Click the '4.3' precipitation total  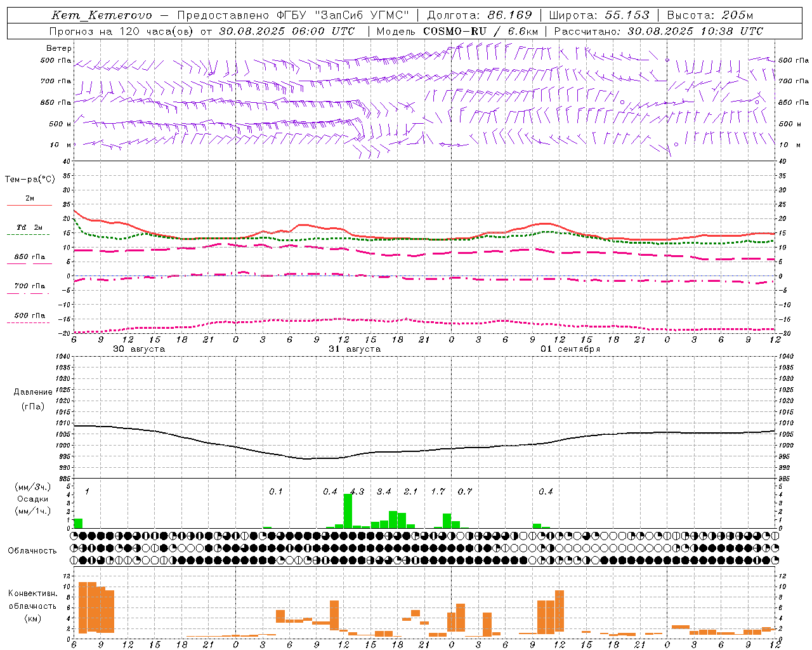(357, 492)
